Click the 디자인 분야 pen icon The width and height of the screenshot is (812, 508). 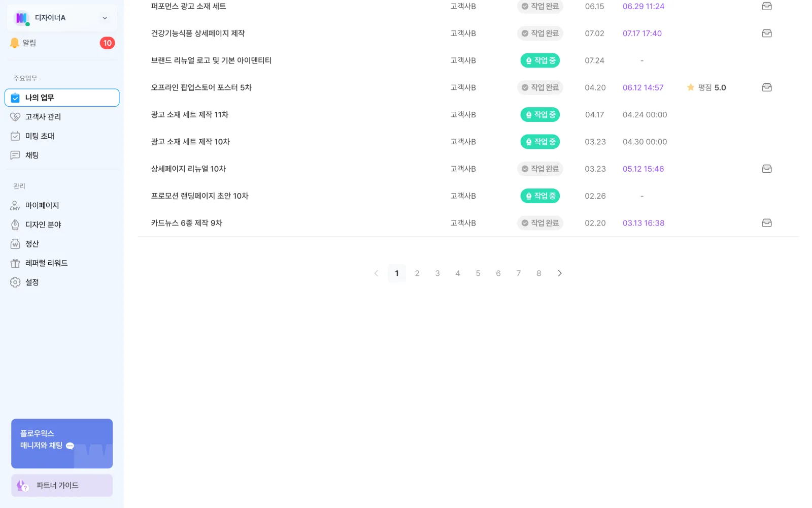[x=15, y=225]
